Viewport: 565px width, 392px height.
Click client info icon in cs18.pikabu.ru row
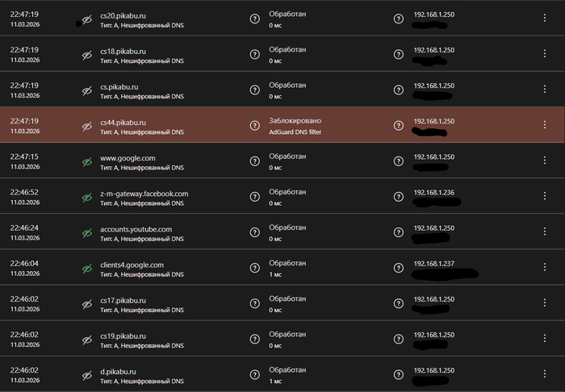(x=398, y=54)
